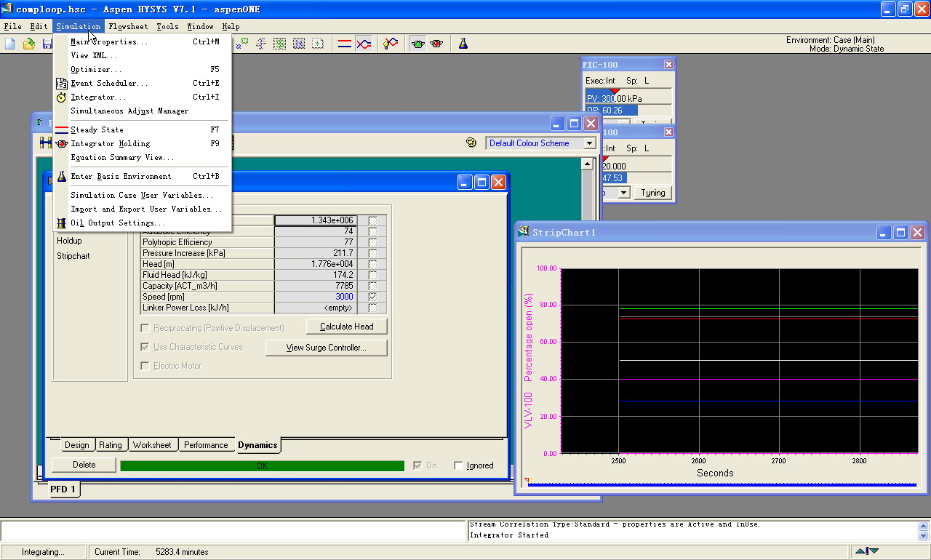Click the 47.53 output bar on lower faceplate

point(614,178)
